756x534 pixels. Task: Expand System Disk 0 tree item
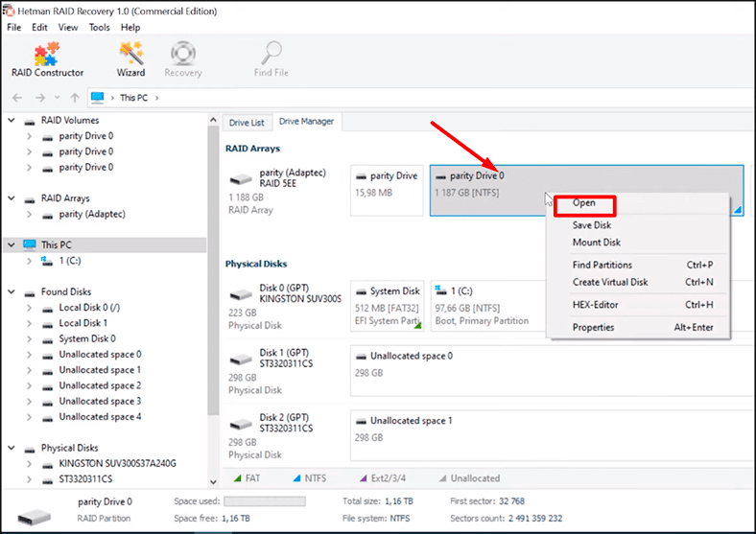pos(30,338)
